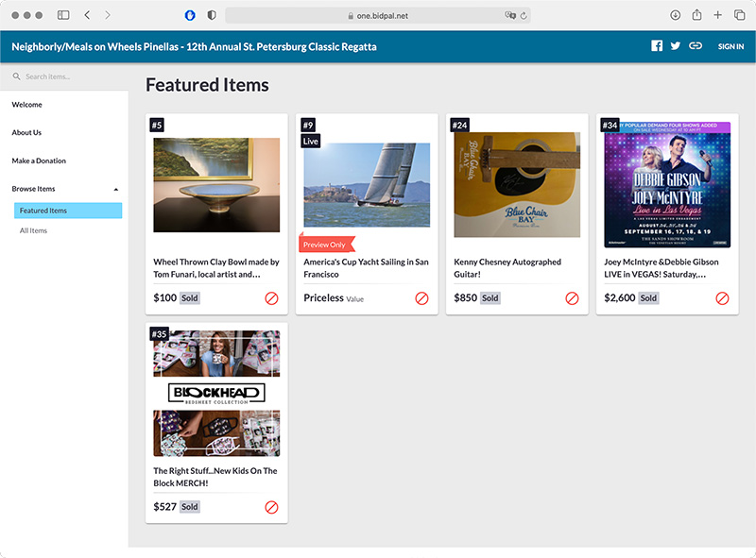The width and height of the screenshot is (756, 558).
Task: Click the search magnifier icon
Action: pos(16,76)
